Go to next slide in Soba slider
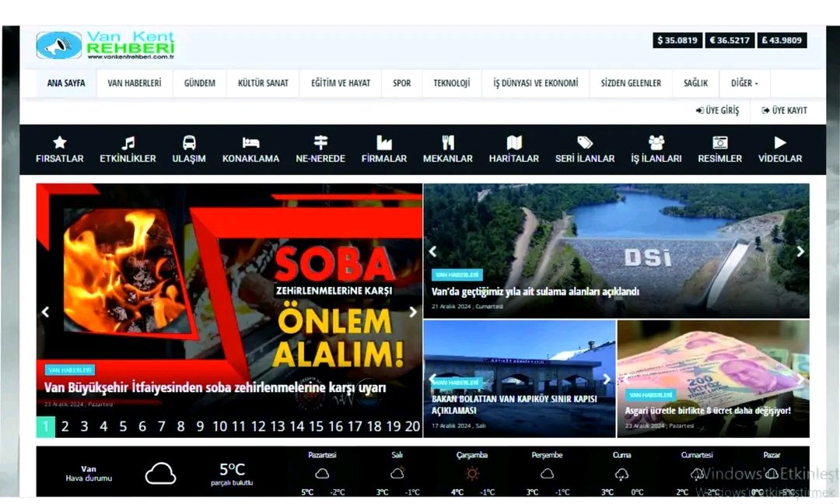 point(412,312)
